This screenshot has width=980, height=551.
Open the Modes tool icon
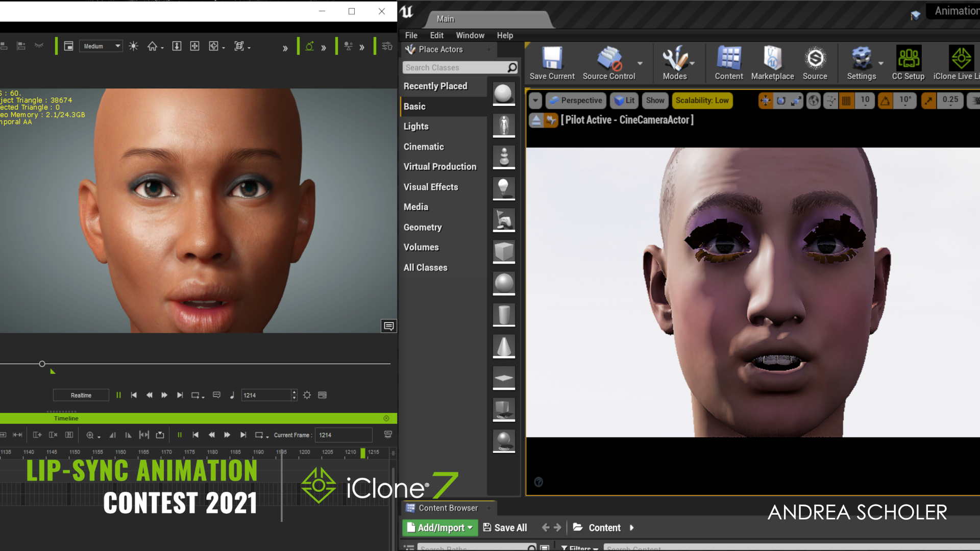click(x=674, y=63)
